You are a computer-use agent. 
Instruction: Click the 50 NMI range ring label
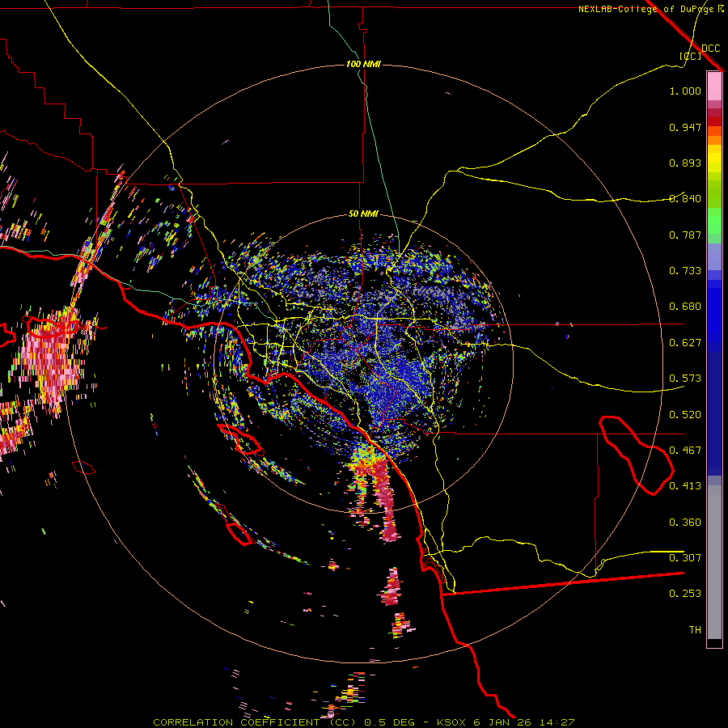363,214
